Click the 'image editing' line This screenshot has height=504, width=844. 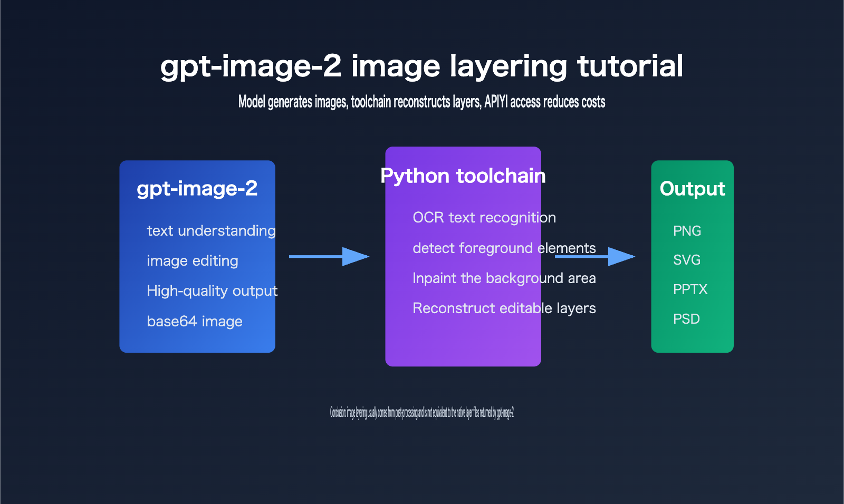click(x=193, y=261)
